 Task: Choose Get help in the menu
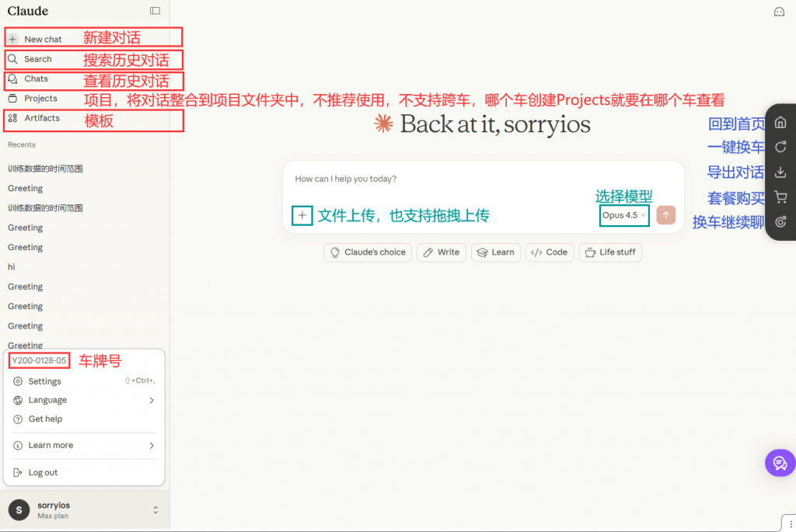click(x=45, y=419)
